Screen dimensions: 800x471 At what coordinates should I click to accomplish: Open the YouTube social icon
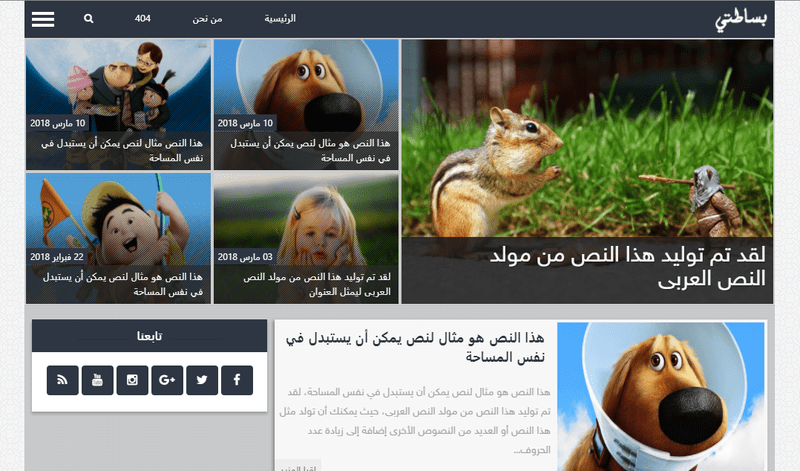click(x=97, y=380)
